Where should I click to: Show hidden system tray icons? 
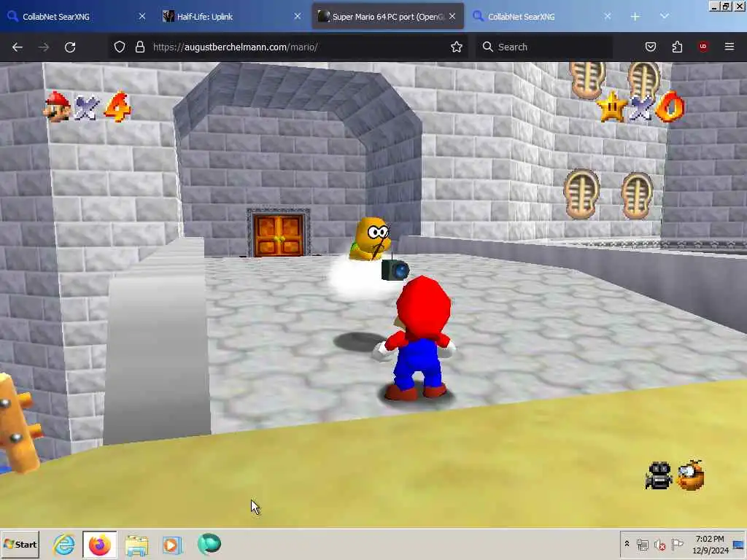coord(627,544)
